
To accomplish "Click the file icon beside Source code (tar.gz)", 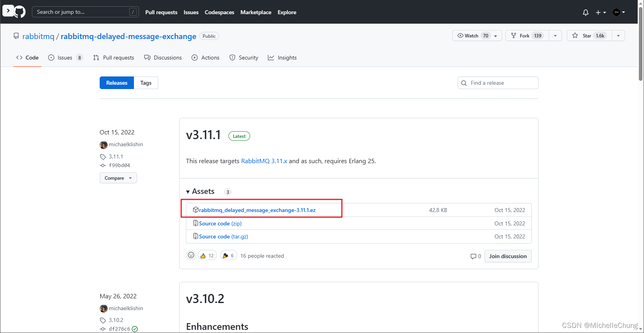I will tap(195, 236).
